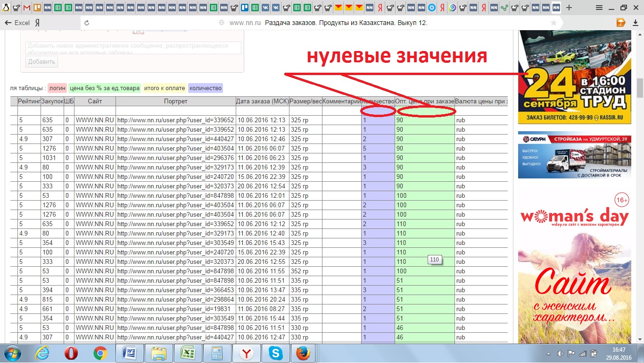644x363 pixels.
Task: Bookmark page with the star icon
Action: click(553, 23)
